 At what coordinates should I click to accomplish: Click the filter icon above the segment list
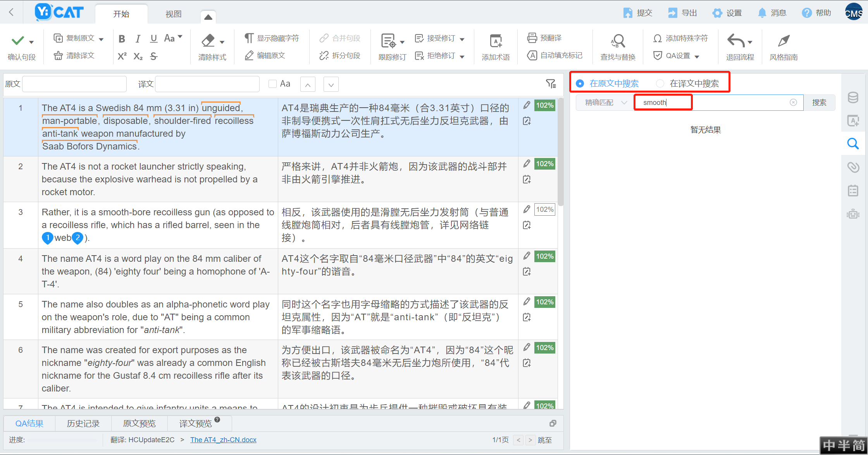[551, 84]
